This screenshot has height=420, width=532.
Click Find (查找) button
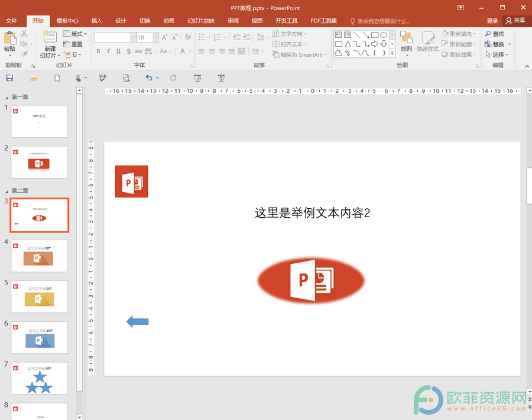(x=494, y=34)
